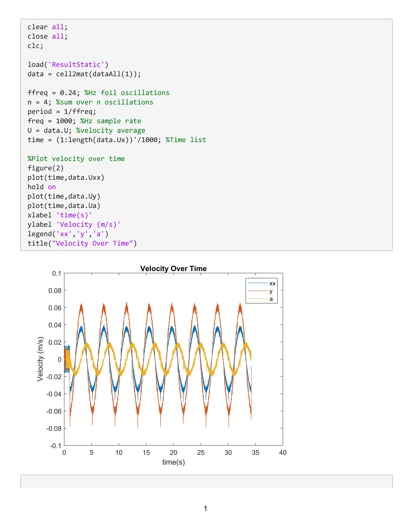The height and width of the screenshot is (532, 411).
Task: Click the '30' time axis tick label
Action: (x=228, y=453)
